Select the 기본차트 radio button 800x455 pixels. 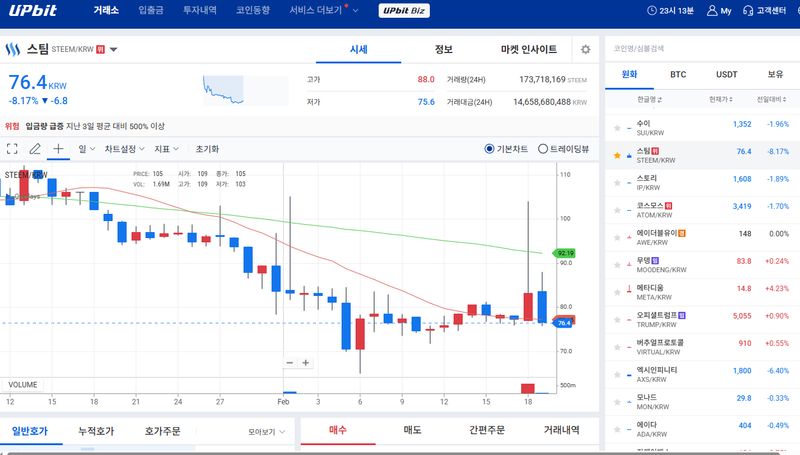point(490,148)
